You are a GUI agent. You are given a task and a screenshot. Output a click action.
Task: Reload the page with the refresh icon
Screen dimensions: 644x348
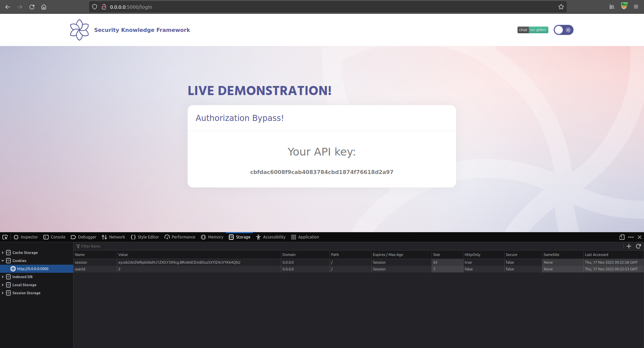(x=32, y=7)
